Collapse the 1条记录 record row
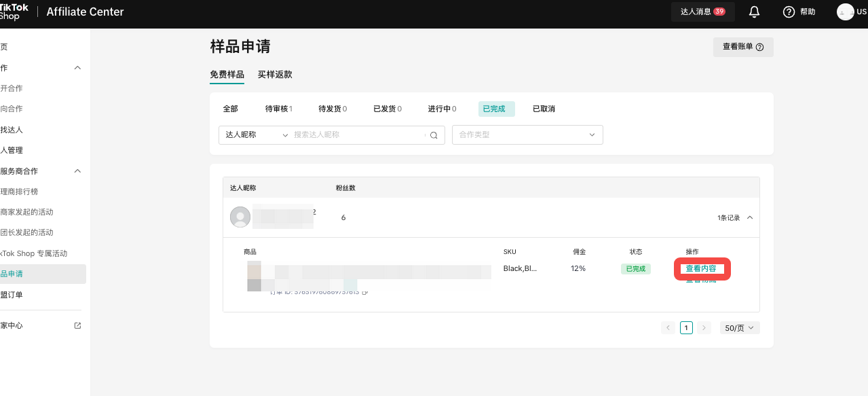868x396 pixels. tap(749, 218)
